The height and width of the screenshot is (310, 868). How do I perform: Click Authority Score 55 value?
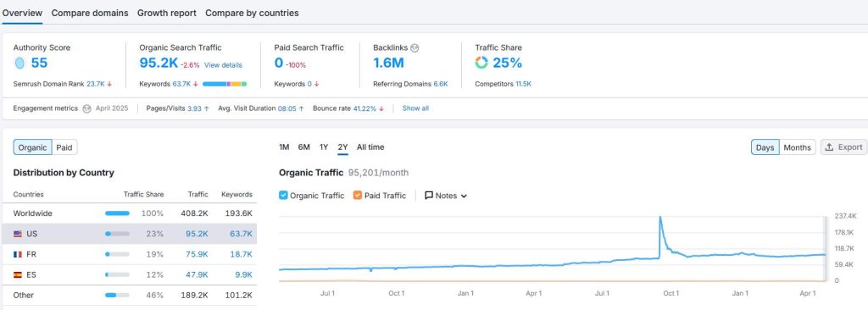click(39, 64)
